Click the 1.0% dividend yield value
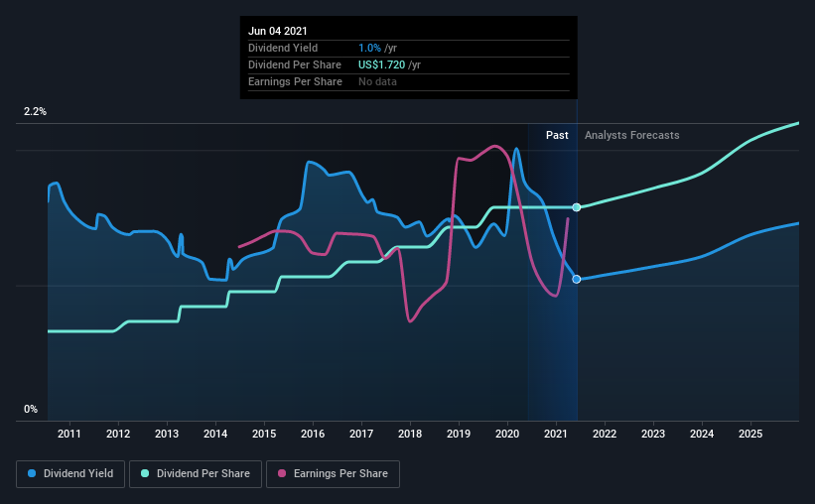The image size is (815, 504). click(369, 48)
